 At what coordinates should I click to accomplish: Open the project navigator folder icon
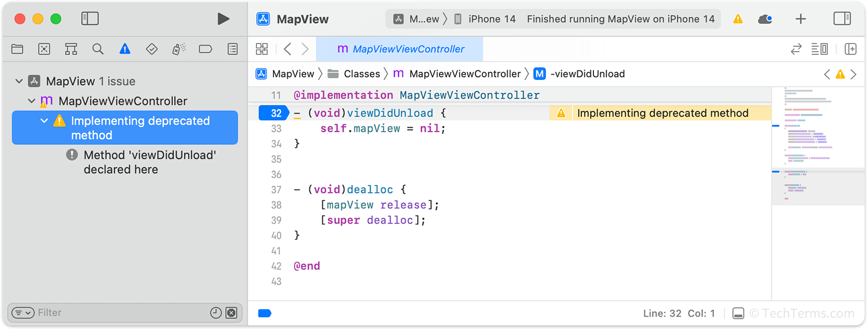[x=17, y=49]
